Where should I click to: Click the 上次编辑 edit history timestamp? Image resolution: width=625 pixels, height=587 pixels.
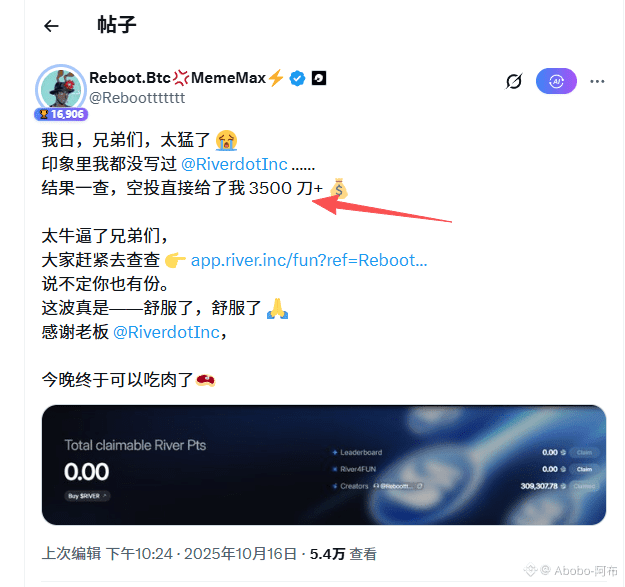pyautogui.click(x=169, y=554)
